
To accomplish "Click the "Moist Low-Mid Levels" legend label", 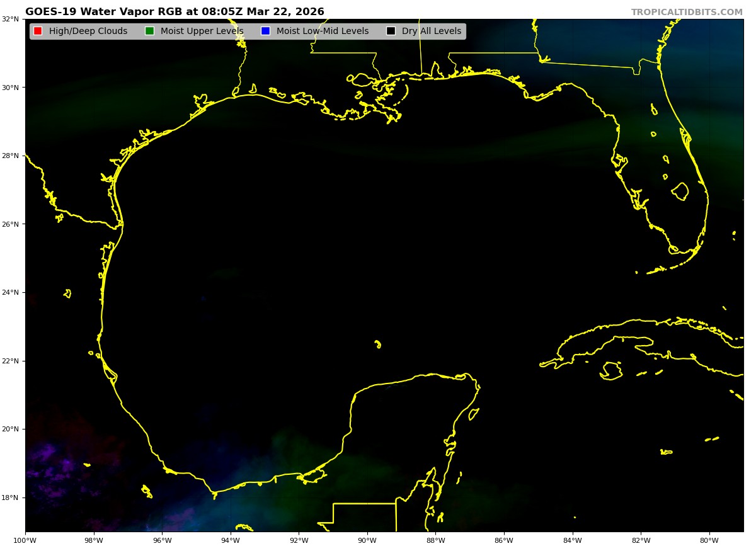I will [323, 31].
